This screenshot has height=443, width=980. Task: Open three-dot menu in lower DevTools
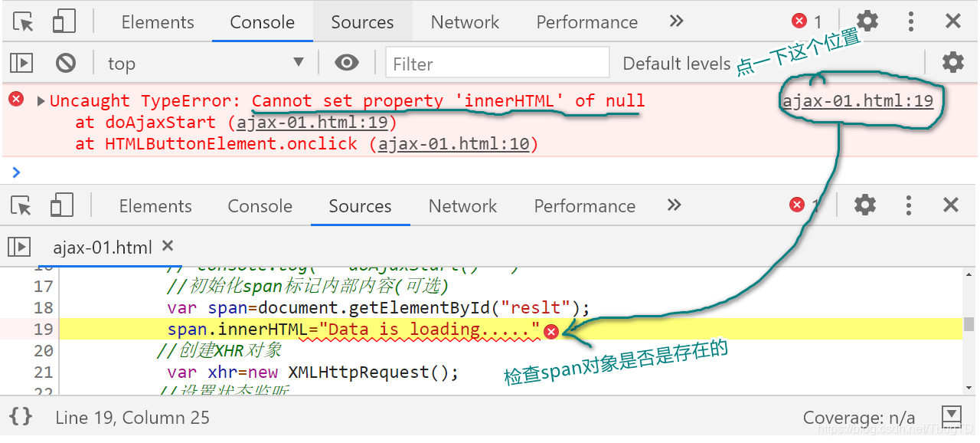tap(909, 205)
